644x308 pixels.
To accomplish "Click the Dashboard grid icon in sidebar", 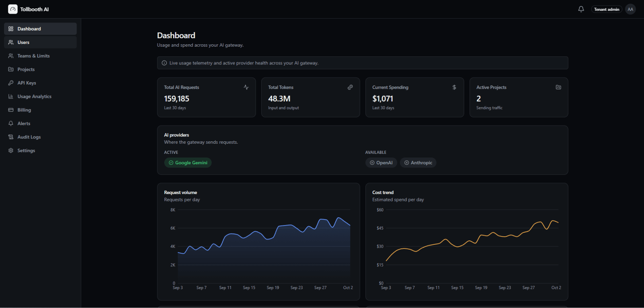I will coord(11,29).
